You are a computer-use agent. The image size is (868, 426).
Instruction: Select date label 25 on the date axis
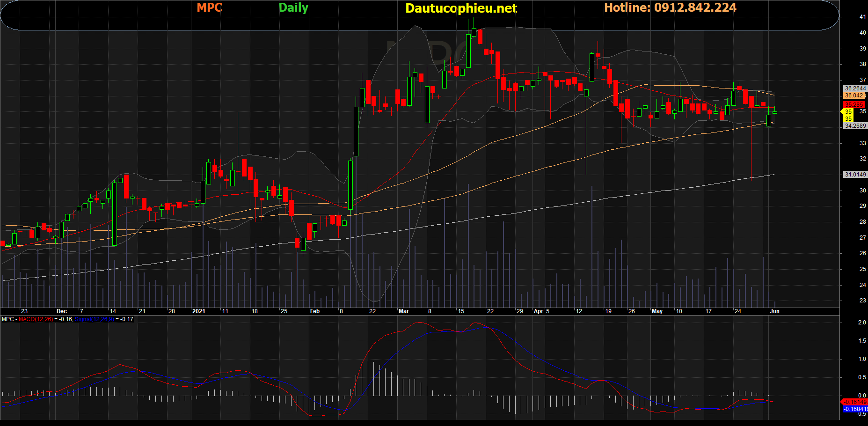(284, 311)
